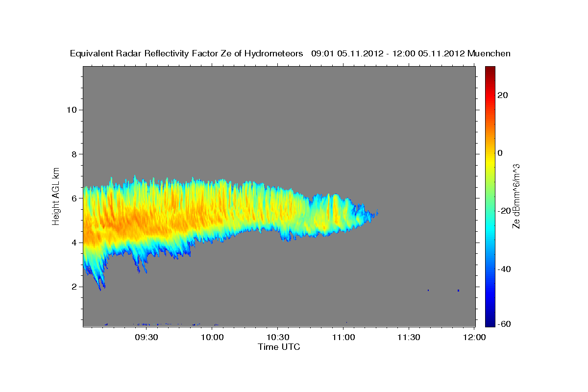Click the 'Height AGL km' axis label
Viewport: 588px width, 392px height.
point(56,196)
